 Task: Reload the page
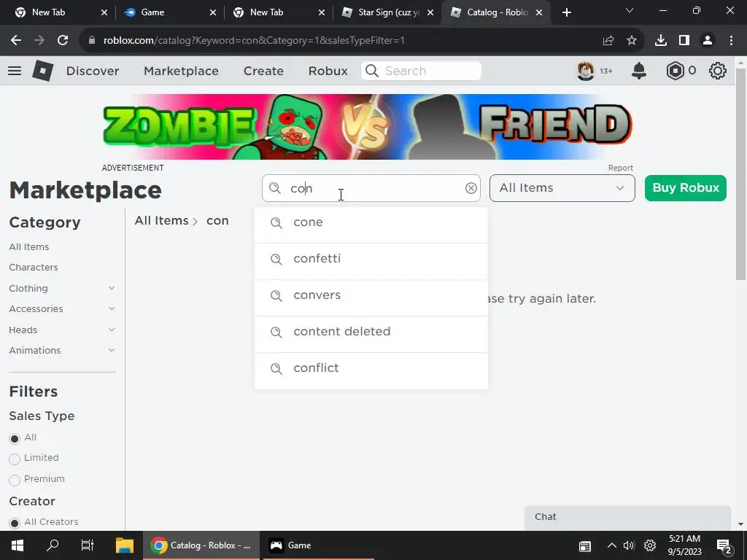63,41
